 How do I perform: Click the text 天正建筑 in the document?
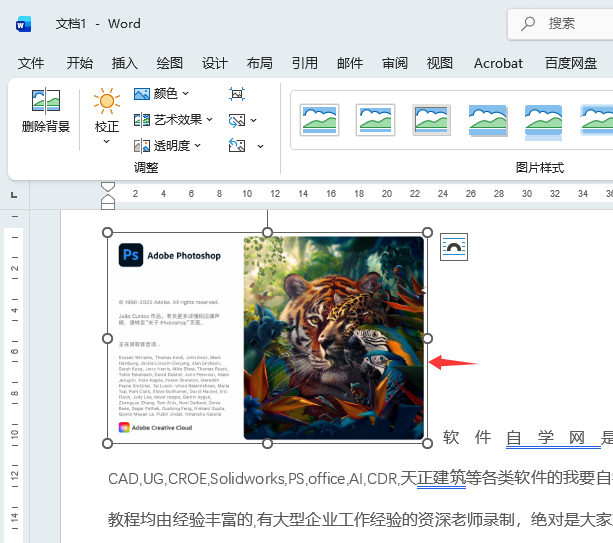click(x=433, y=478)
